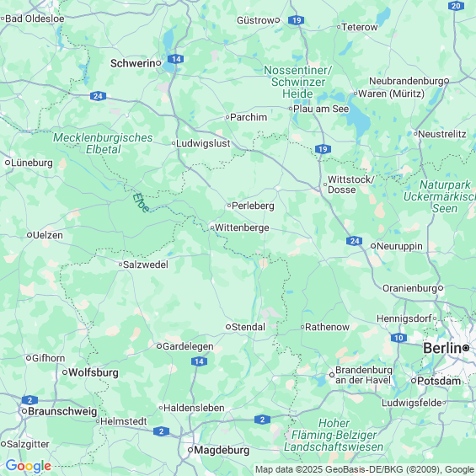Click the Berlin city marker
This screenshot has width=476, height=476.
click(x=466, y=348)
